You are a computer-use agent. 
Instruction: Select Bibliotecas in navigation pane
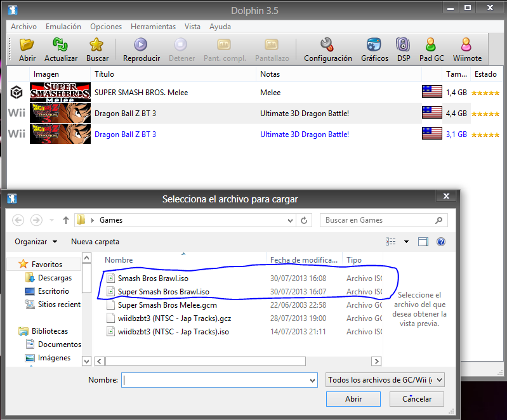(49, 331)
